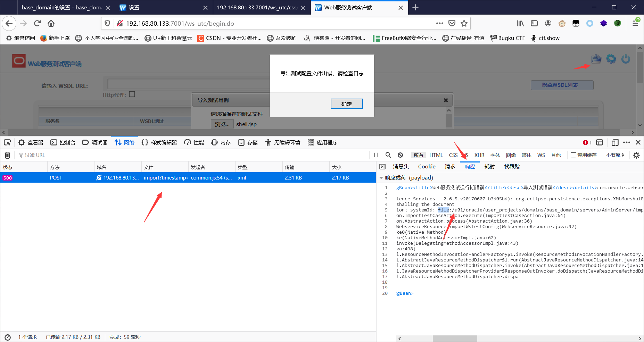Search in network requests
This screenshot has height=342, width=644.
[x=388, y=155]
